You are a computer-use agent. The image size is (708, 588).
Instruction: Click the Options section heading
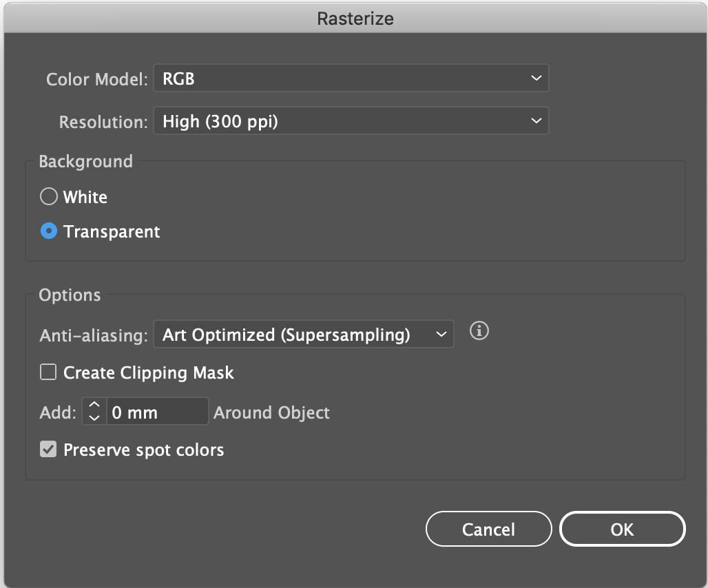pyautogui.click(x=70, y=295)
